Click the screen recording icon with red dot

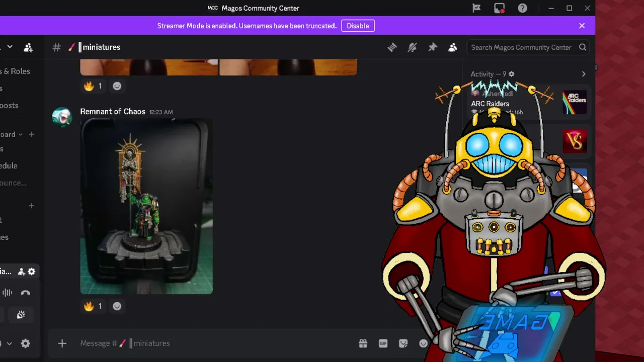[x=499, y=8]
